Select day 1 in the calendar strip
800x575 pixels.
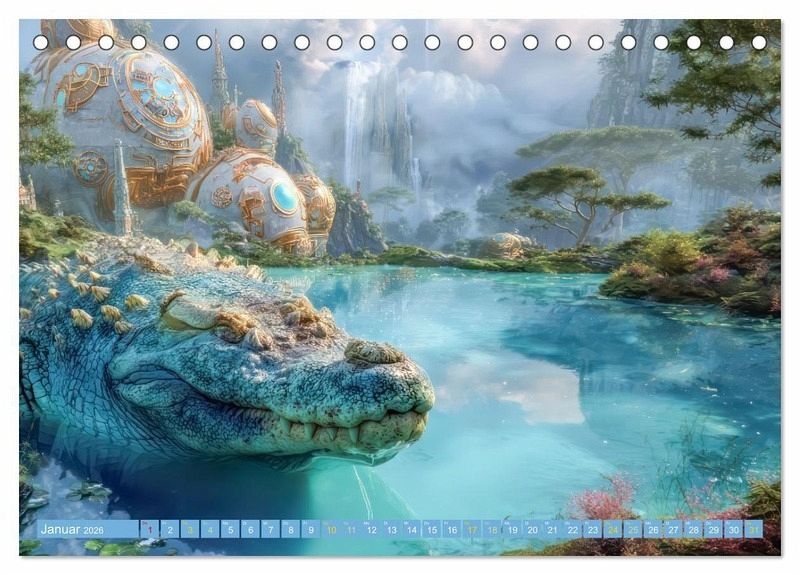click(x=150, y=530)
